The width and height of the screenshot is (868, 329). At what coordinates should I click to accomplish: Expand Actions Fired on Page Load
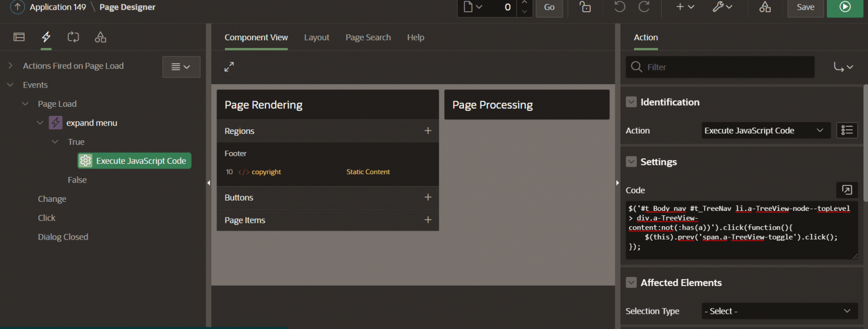pos(10,66)
